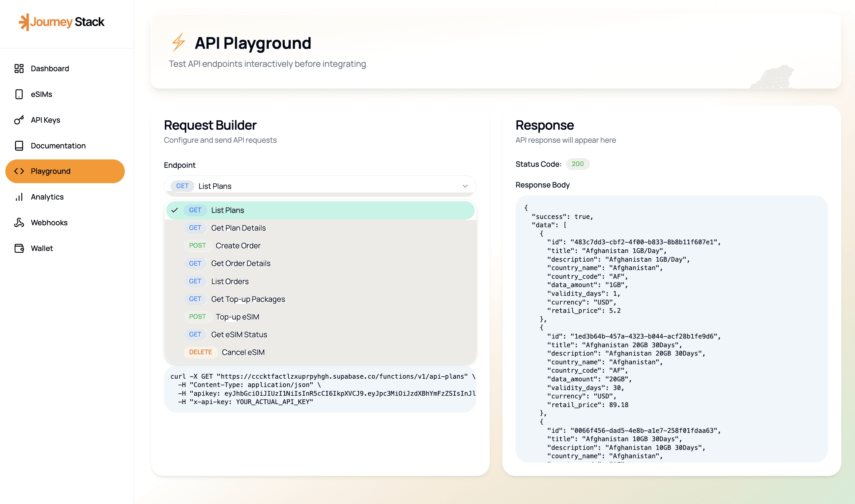
Task: Click the Playground code brackets icon
Action: 19,171
